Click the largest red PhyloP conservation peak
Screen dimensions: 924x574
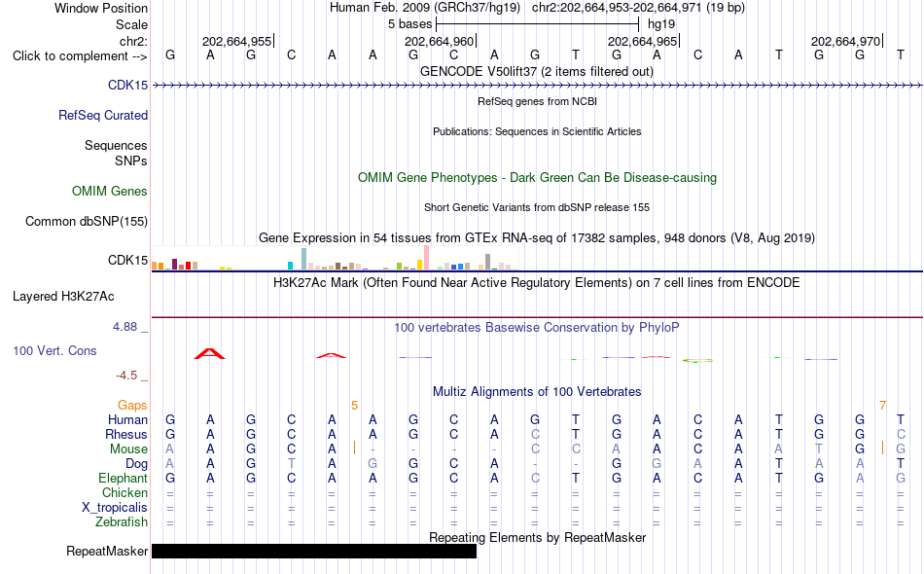pyautogui.click(x=210, y=353)
